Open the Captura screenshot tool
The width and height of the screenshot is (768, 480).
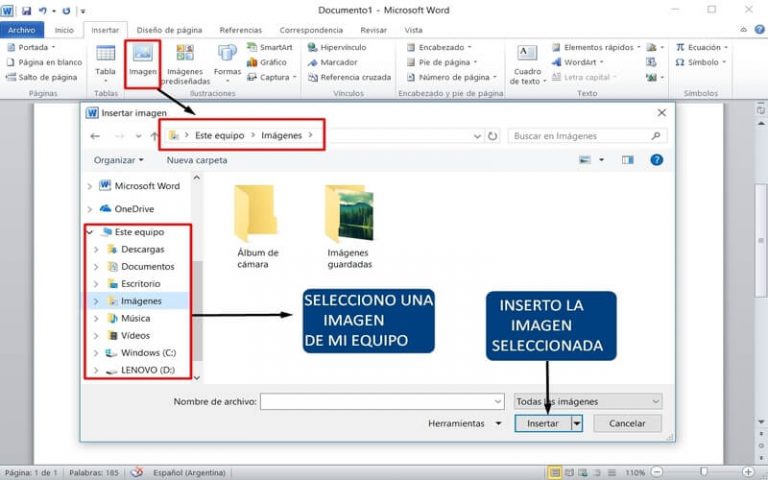click(272, 77)
